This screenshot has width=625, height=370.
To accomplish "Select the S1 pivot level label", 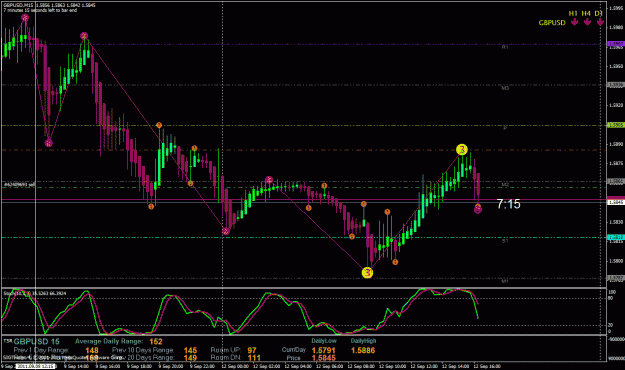I will (x=505, y=241).
